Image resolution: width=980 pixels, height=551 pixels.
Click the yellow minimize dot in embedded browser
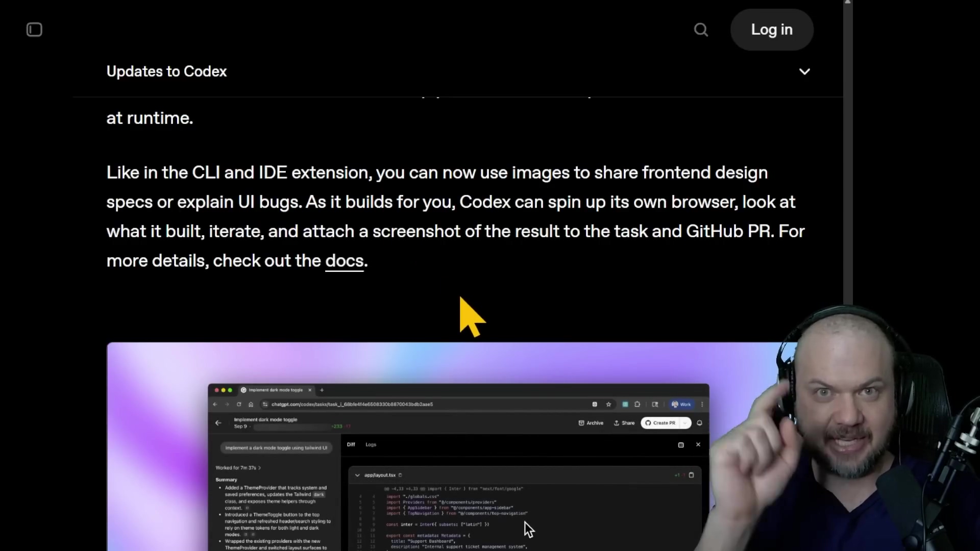(x=223, y=390)
